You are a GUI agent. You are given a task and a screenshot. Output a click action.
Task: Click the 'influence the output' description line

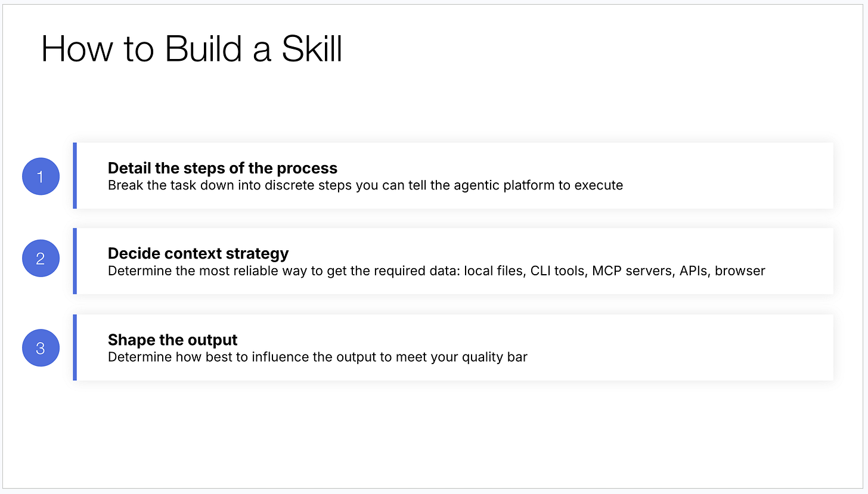pyautogui.click(x=318, y=357)
